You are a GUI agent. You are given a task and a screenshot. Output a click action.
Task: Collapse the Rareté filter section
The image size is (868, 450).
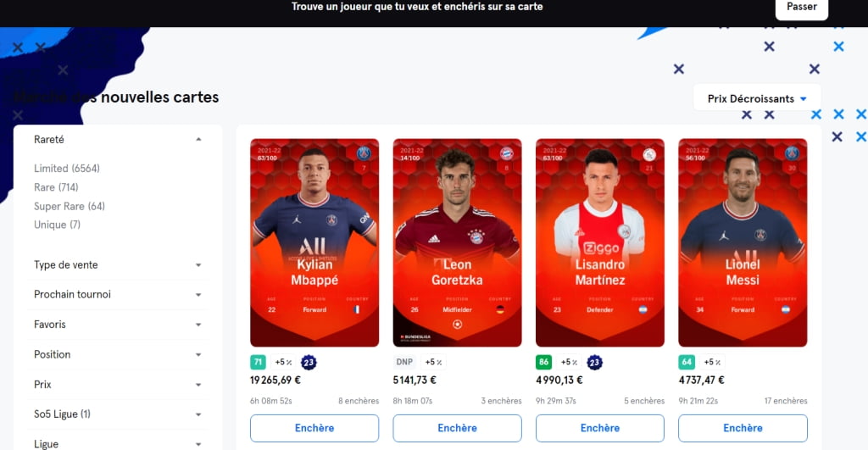(x=117, y=140)
